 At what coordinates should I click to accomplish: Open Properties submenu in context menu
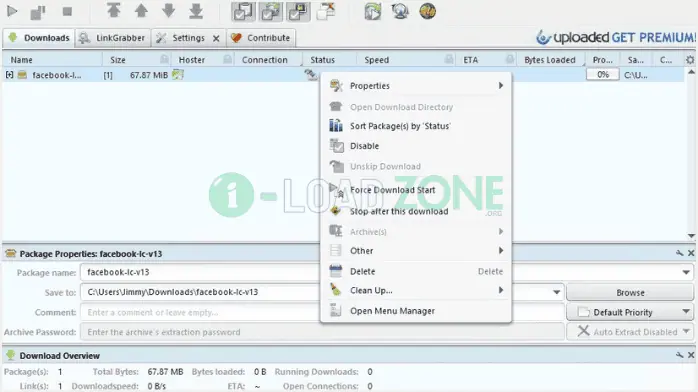click(x=416, y=85)
